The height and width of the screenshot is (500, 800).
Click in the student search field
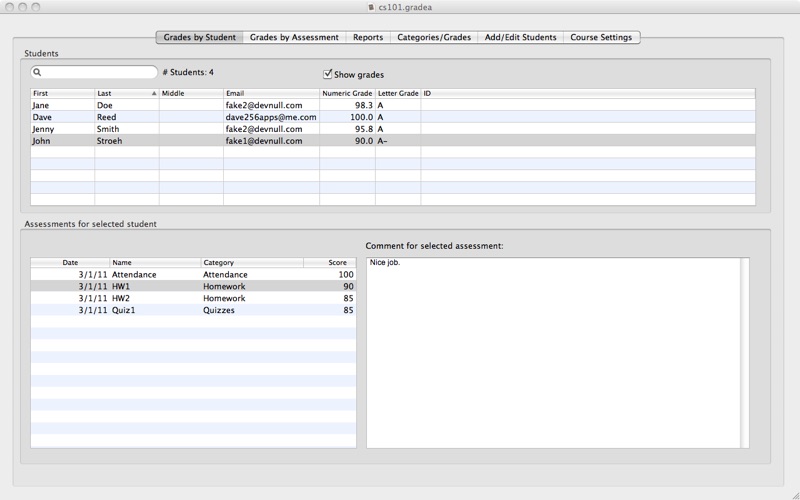(94, 72)
